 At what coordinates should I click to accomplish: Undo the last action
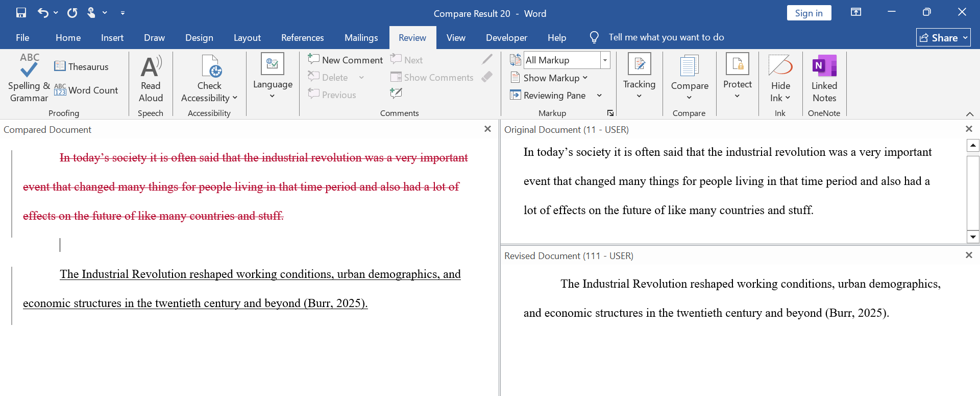[x=43, y=13]
